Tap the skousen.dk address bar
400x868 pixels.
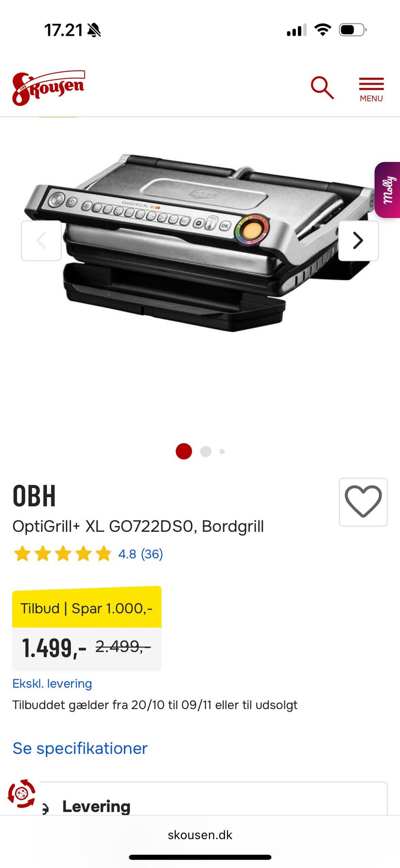[x=200, y=835]
